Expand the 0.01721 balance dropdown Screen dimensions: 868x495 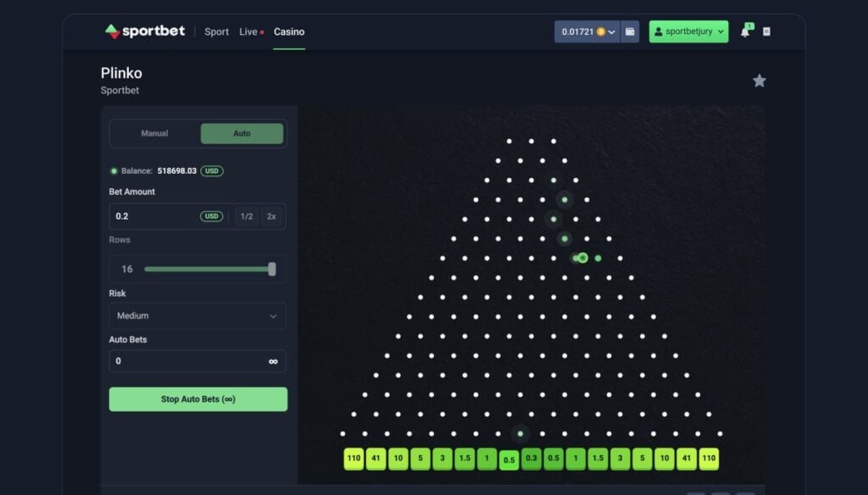(x=587, y=31)
